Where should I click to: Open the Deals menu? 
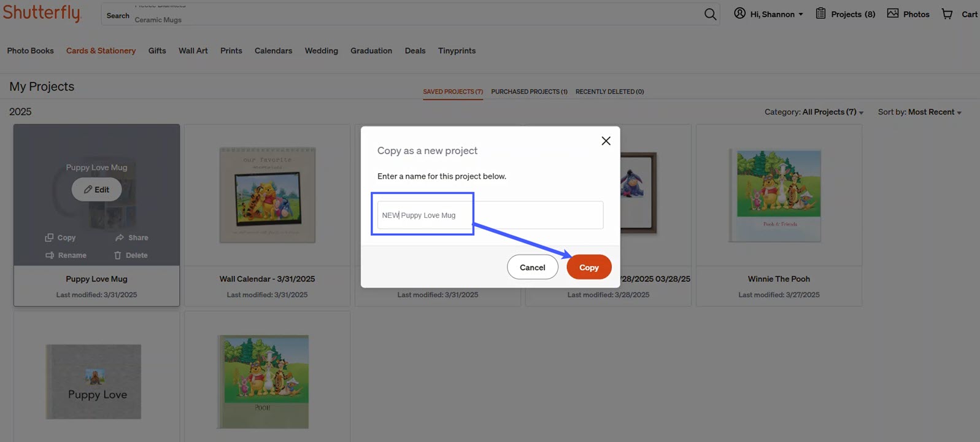coord(415,51)
